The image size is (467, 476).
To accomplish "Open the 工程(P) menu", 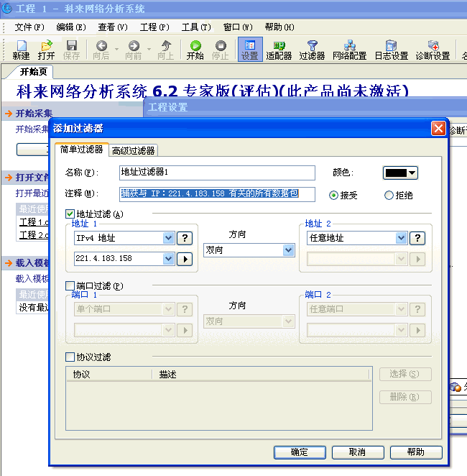I will tap(154, 27).
